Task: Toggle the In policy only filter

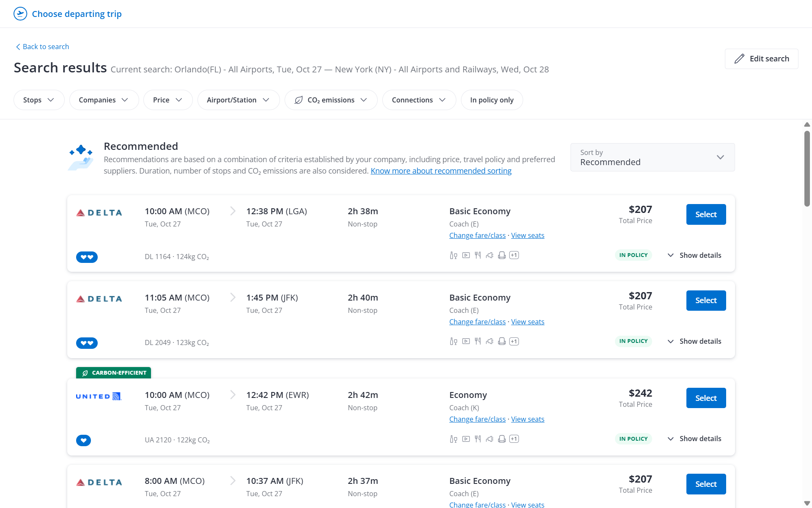Action: [x=491, y=100]
